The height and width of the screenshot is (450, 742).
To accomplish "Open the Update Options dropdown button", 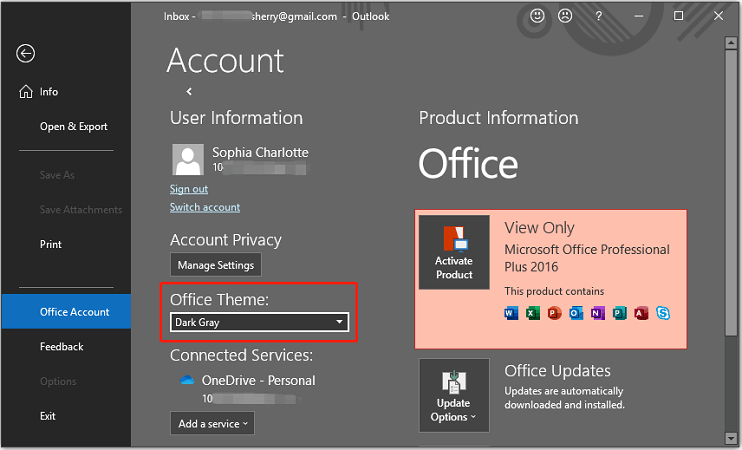I will pyautogui.click(x=454, y=396).
